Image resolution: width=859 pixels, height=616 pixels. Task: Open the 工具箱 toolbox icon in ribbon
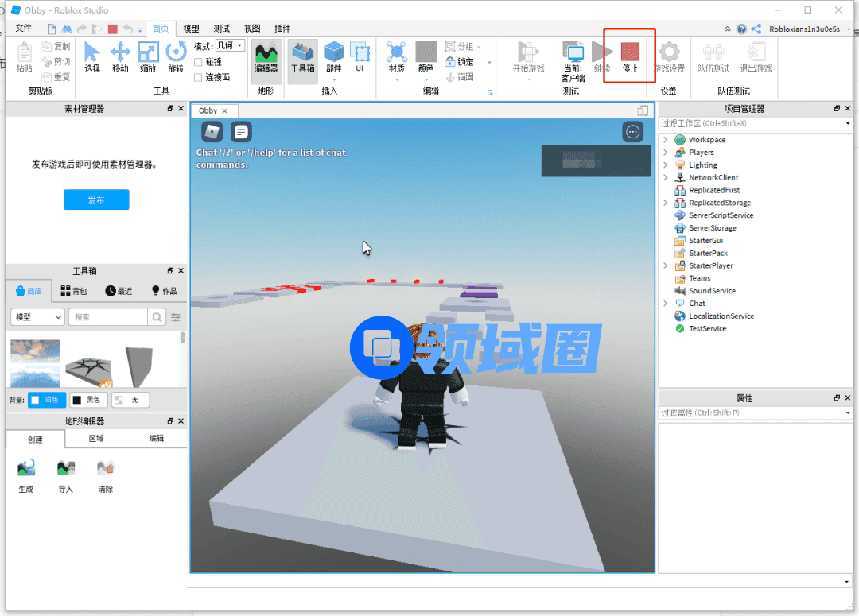tap(302, 56)
